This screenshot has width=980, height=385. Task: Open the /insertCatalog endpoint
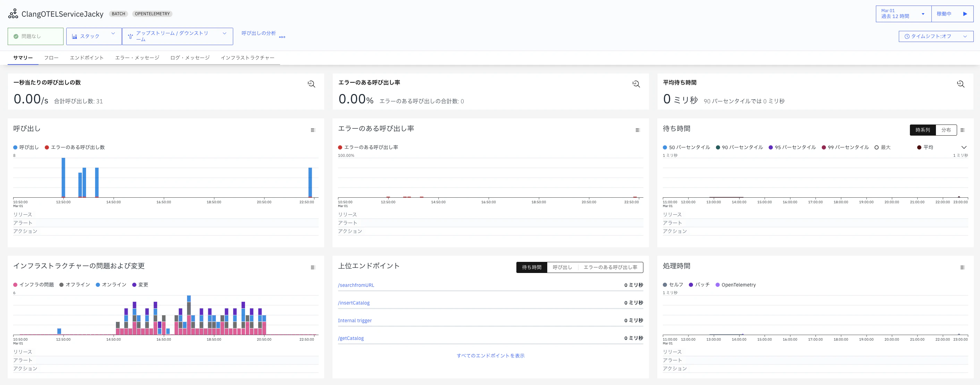[353, 303]
